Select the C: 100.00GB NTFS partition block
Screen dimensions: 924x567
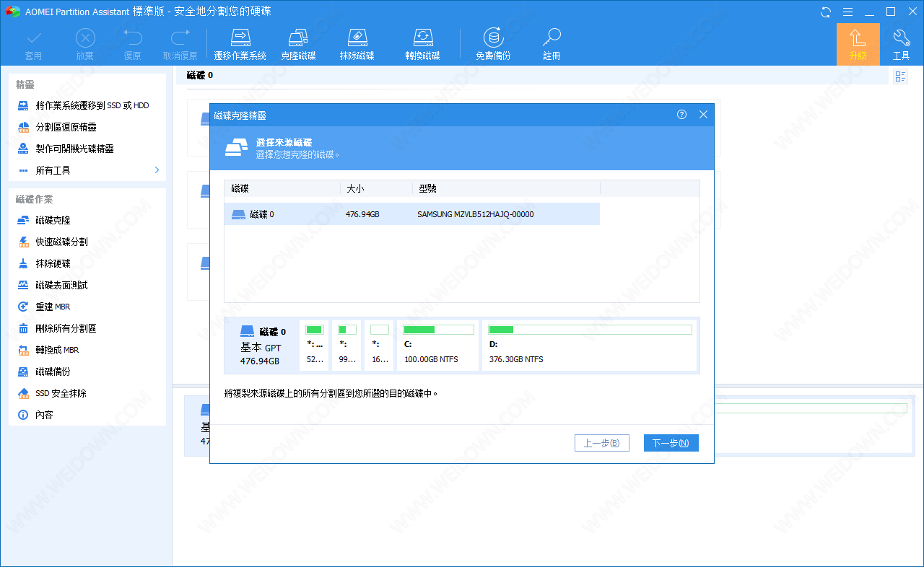coord(438,346)
